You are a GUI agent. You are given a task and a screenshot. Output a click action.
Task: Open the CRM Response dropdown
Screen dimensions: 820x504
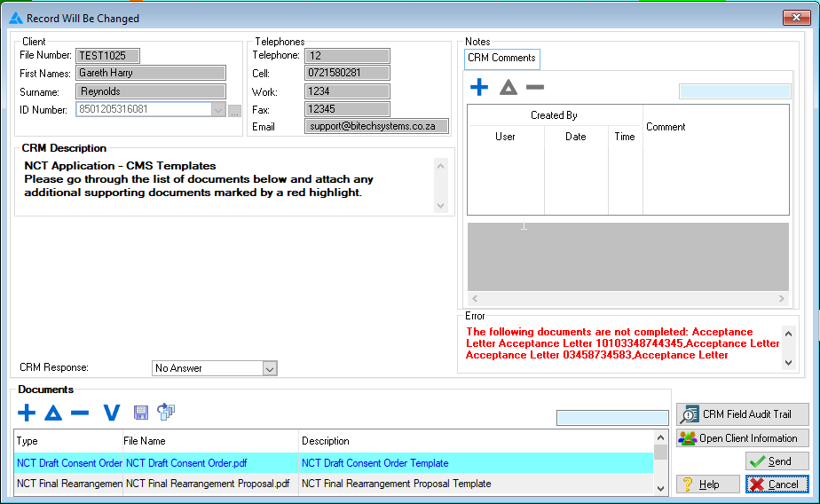pos(270,368)
